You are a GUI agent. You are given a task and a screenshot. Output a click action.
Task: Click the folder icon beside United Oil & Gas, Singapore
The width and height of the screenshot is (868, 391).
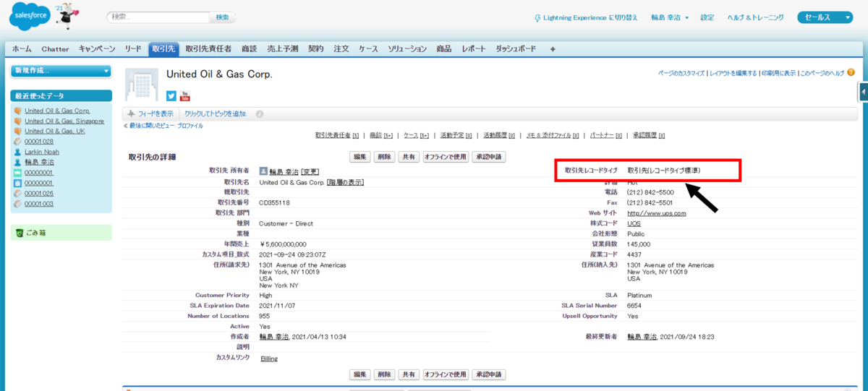pyautogui.click(x=18, y=121)
